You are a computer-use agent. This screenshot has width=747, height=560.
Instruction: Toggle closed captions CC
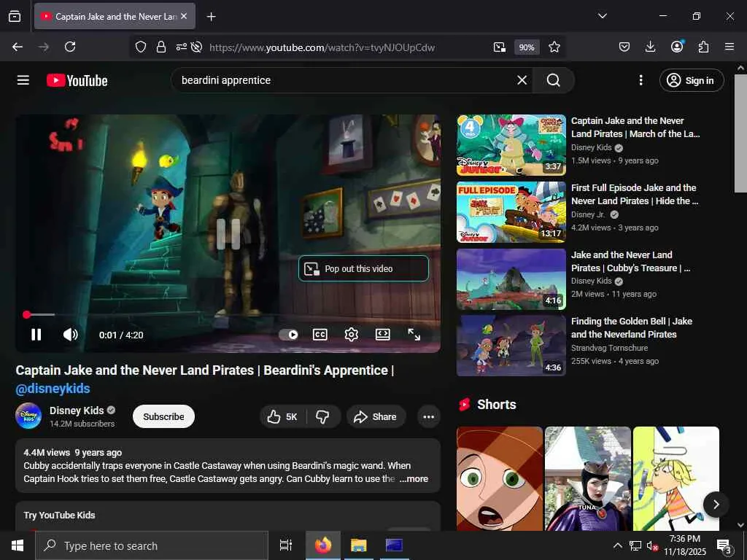[320, 335]
